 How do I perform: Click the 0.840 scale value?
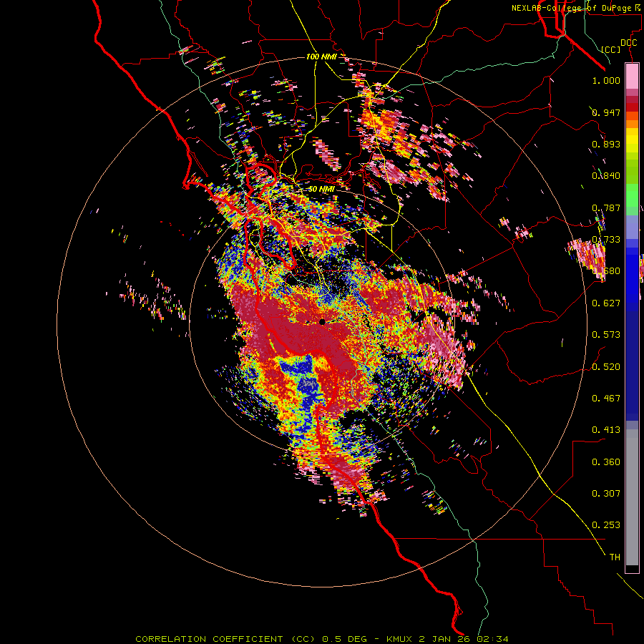(x=606, y=176)
